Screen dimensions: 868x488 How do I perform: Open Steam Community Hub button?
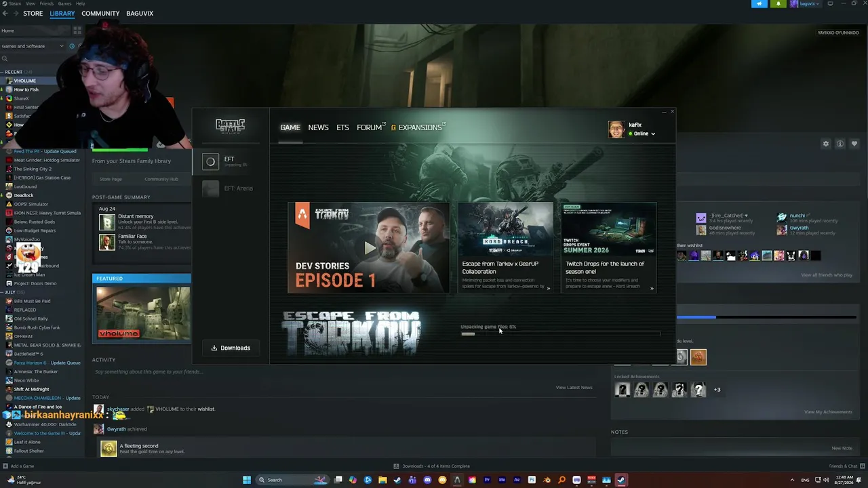161,179
